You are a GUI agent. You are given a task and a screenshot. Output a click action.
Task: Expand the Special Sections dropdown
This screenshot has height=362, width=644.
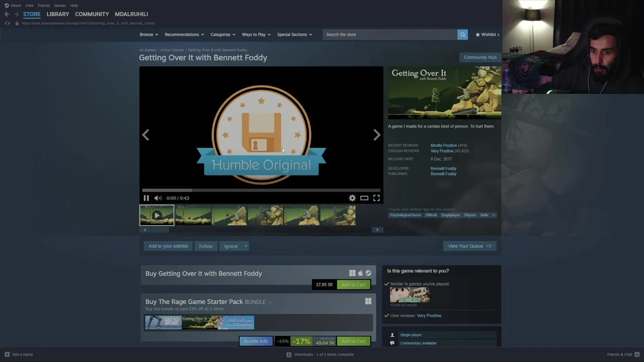294,35
